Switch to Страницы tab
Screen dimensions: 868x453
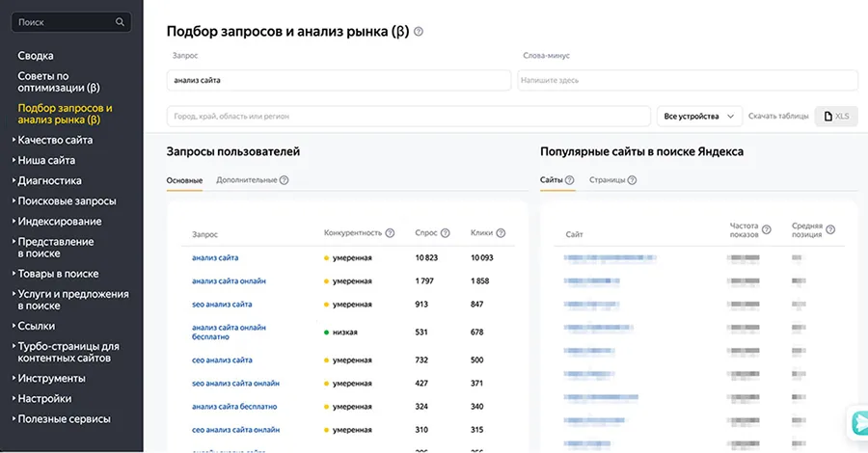pos(608,180)
